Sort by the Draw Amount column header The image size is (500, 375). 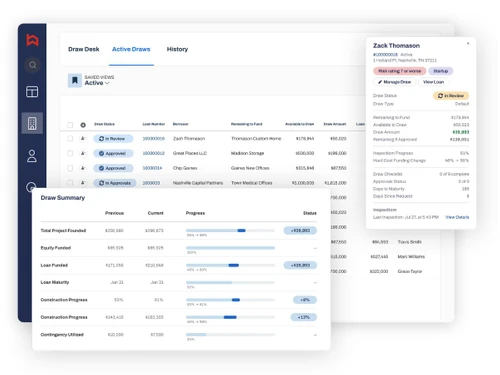point(335,124)
